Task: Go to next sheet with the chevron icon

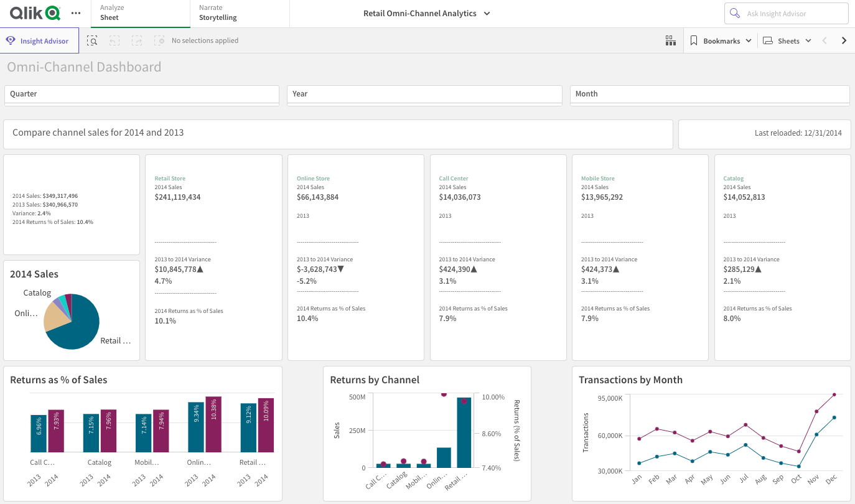Action: 844,40
